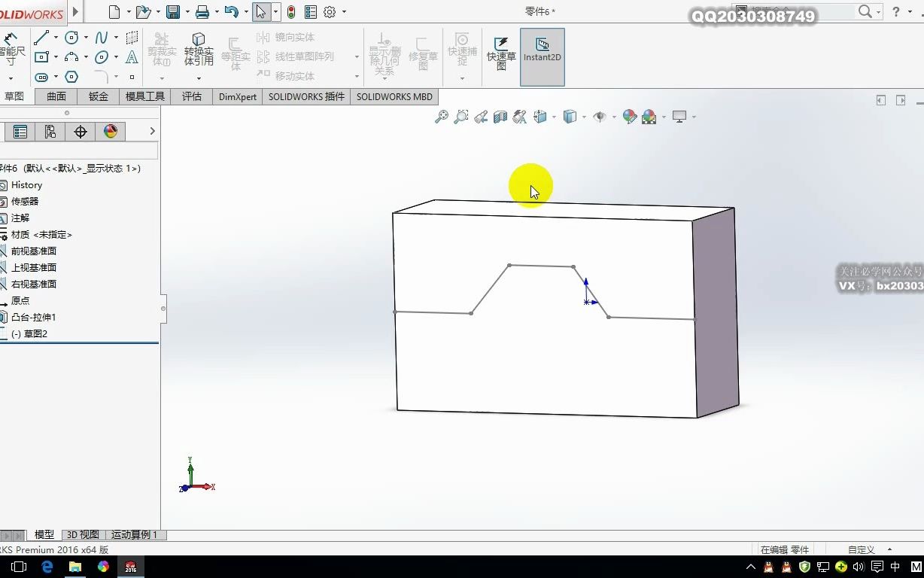Click Zoom to Fit in heads-up toolbar
Viewport: 924px width, 578px height.
(x=442, y=117)
